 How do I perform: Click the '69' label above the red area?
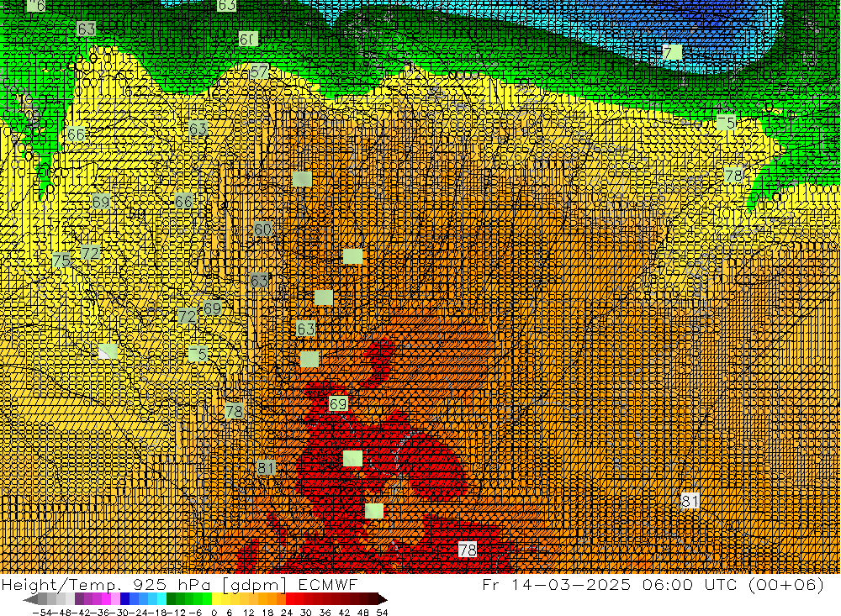click(338, 403)
